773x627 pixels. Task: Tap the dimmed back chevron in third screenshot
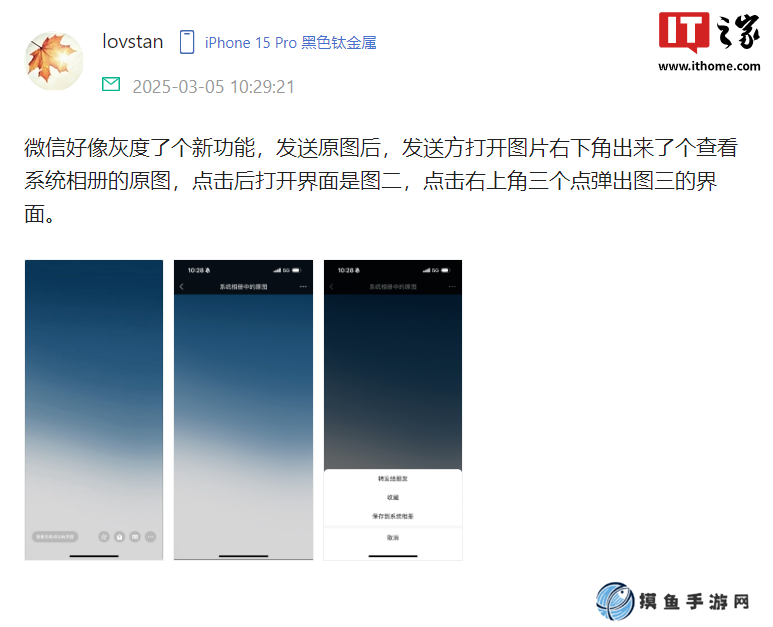pyautogui.click(x=331, y=286)
